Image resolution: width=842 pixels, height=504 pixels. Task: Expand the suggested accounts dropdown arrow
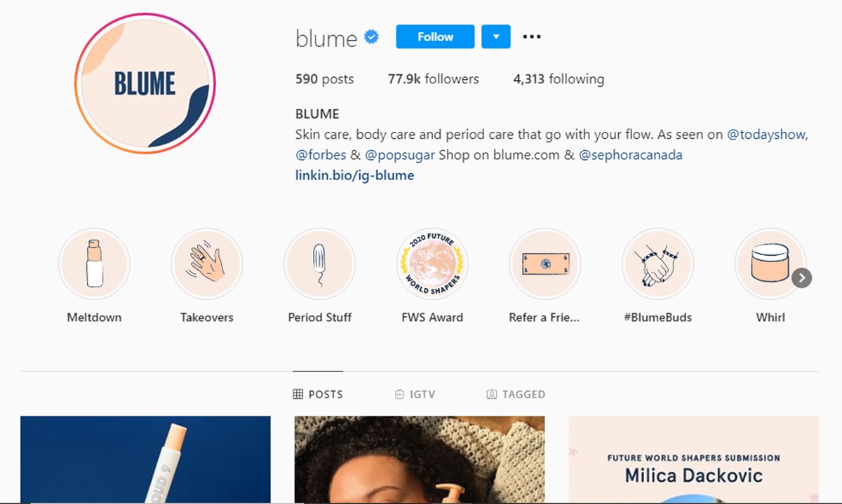(495, 36)
